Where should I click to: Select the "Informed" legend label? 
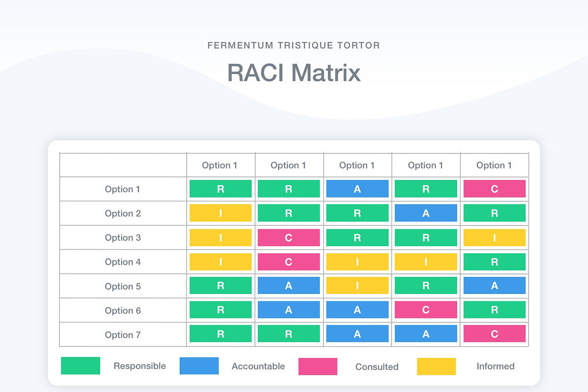tap(495, 366)
